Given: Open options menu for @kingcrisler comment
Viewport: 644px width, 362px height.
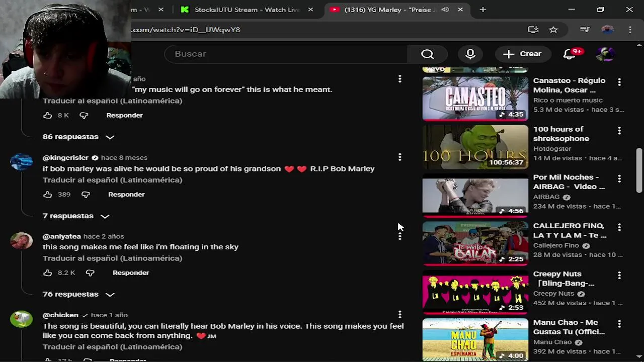Looking at the screenshot, I should pos(400,157).
